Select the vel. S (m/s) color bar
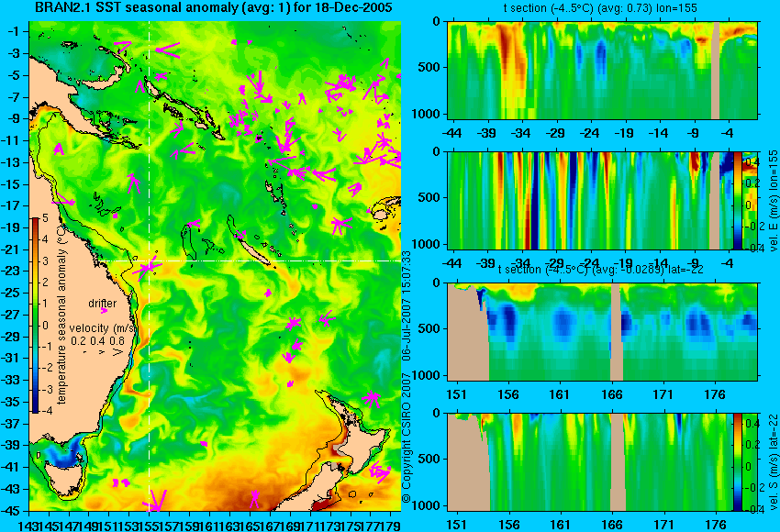Viewport: 780px width, 532px height. pyautogui.click(x=737, y=462)
